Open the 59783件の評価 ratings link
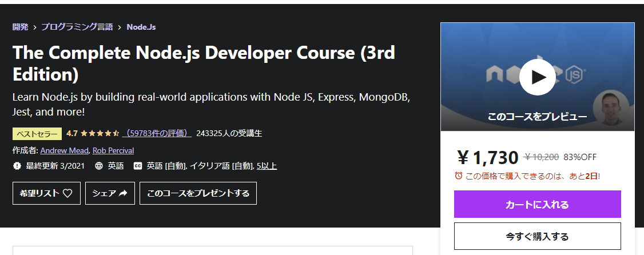 pyautogui.click(x=157, y=133)
